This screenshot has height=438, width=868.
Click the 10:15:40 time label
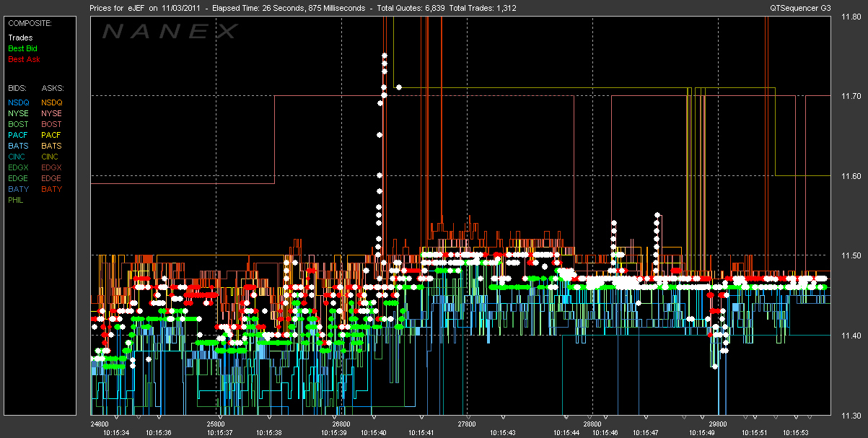coord(373,433)
